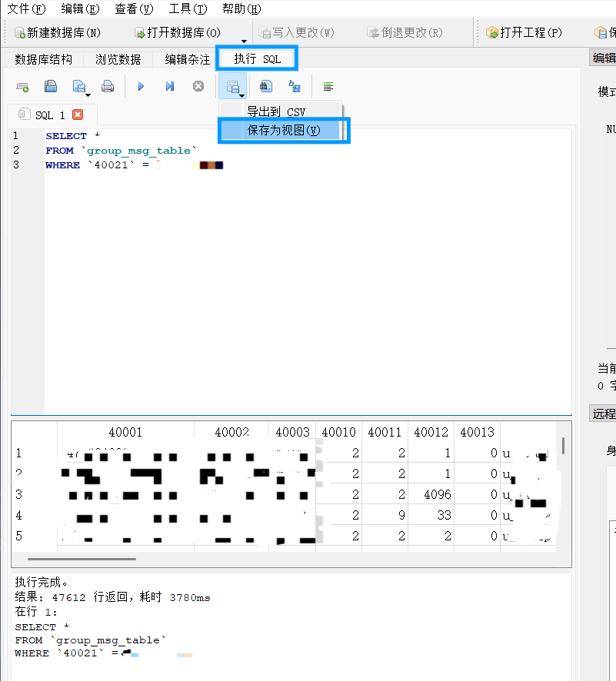Switch to the 浏览数据 tab
Image resolution: width=616 pixels, height=681 pixels.
[118, 59]
